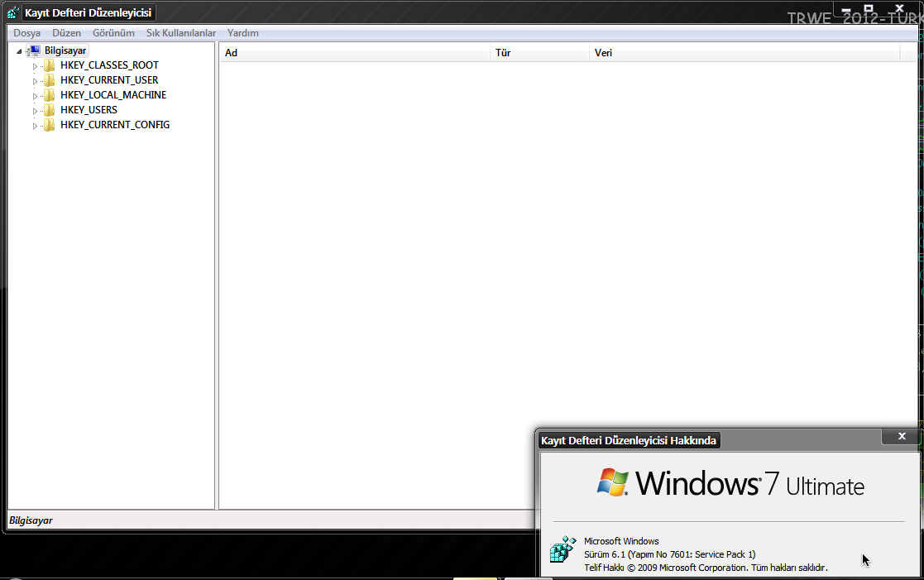The image size is (924, 580).
Task: Click the Tür column header
Action: click(539, 53)
